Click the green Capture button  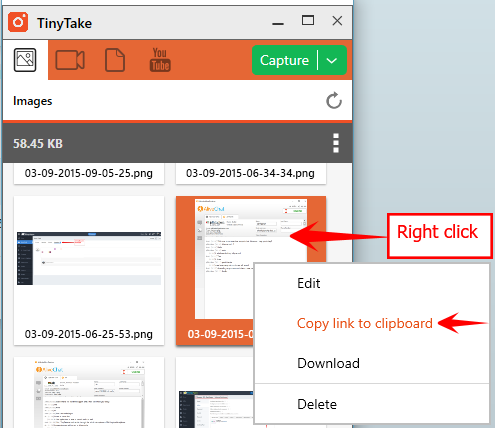(x=284, y=60)
